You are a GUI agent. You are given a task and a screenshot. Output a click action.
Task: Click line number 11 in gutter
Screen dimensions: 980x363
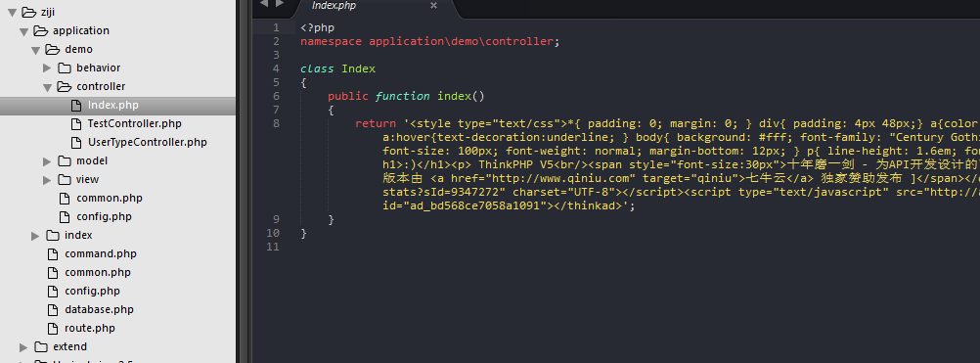coord(273,247)
